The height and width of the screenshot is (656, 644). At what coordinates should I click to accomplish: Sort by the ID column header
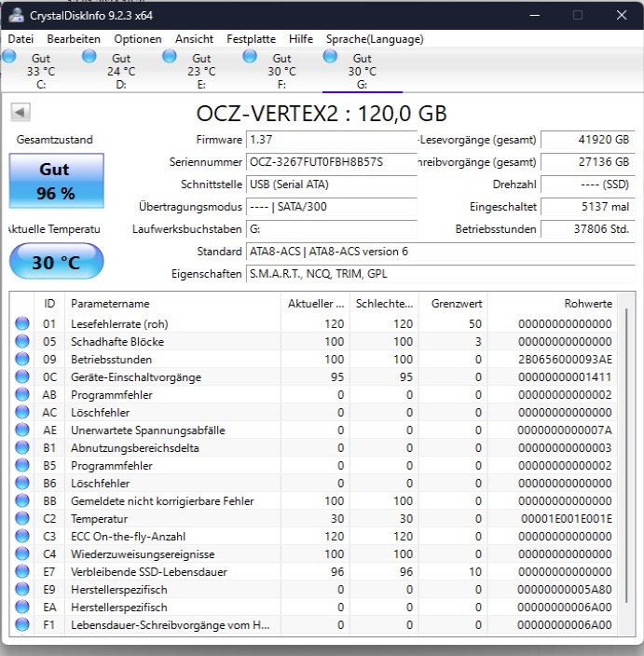[49, 304]
